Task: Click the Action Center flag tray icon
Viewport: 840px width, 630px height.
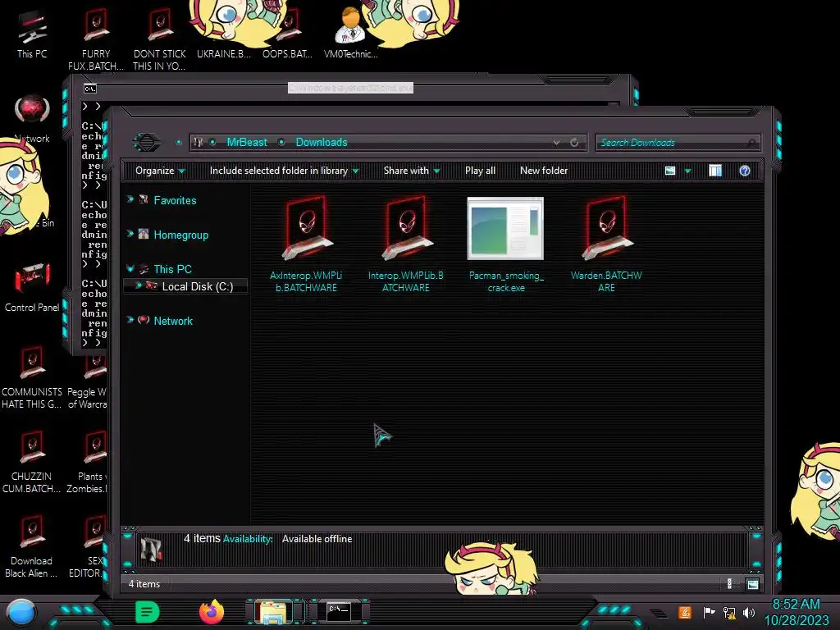Action: (709, 612)
